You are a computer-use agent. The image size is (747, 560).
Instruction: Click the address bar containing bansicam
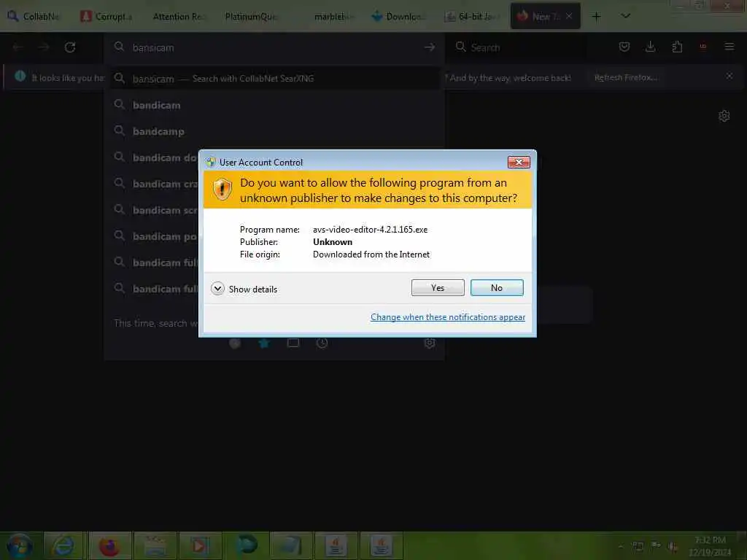(274, 47)
